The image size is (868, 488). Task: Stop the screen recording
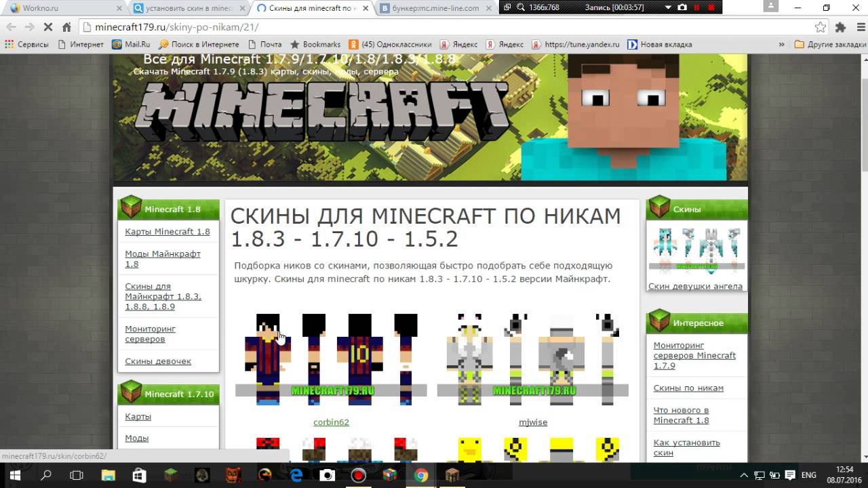(x=711, y=7)
